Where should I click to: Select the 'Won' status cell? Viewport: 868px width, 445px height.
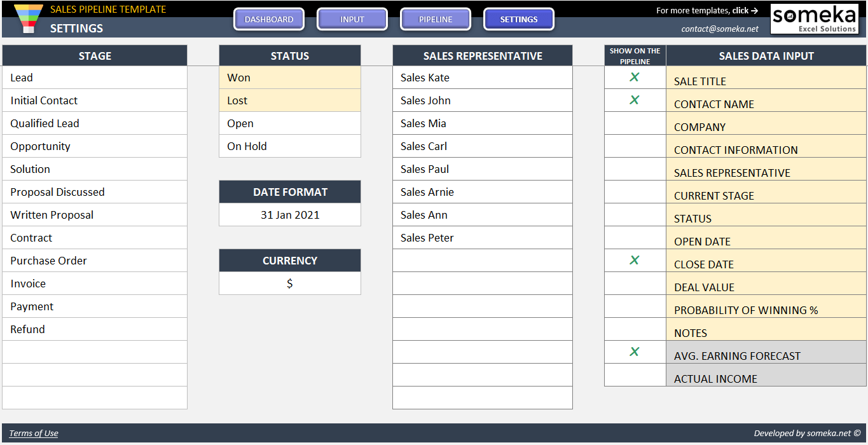tap(290, 78)
